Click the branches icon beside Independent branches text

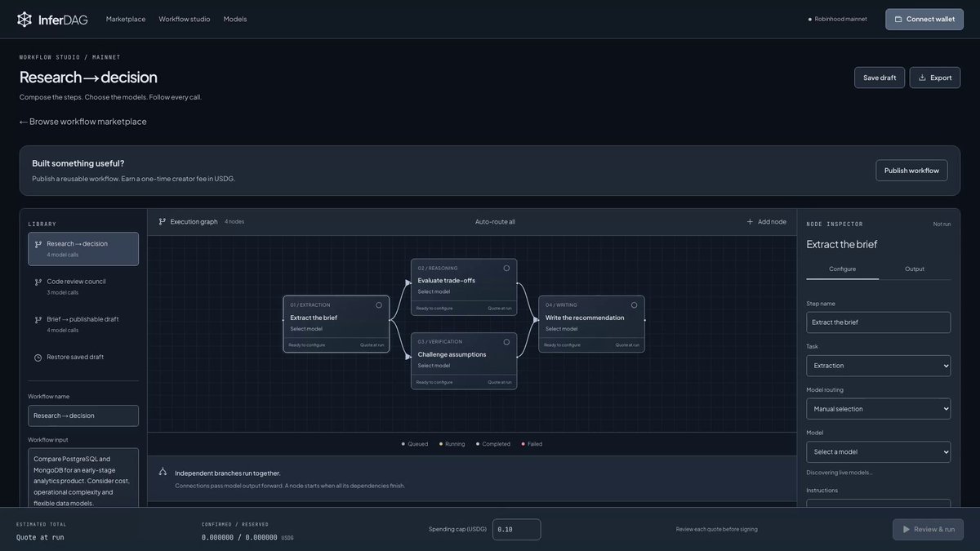[x=163, y=472]
